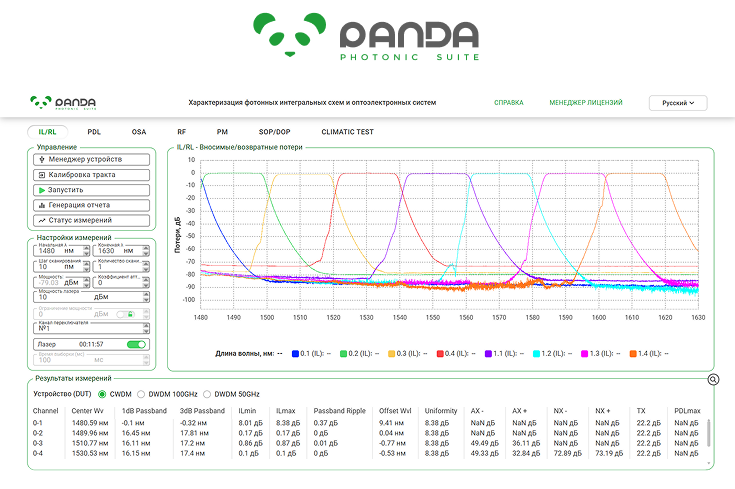Click the Panda logo in the header
The width and height of the screenshot is (735, 489).
[63, 102]
